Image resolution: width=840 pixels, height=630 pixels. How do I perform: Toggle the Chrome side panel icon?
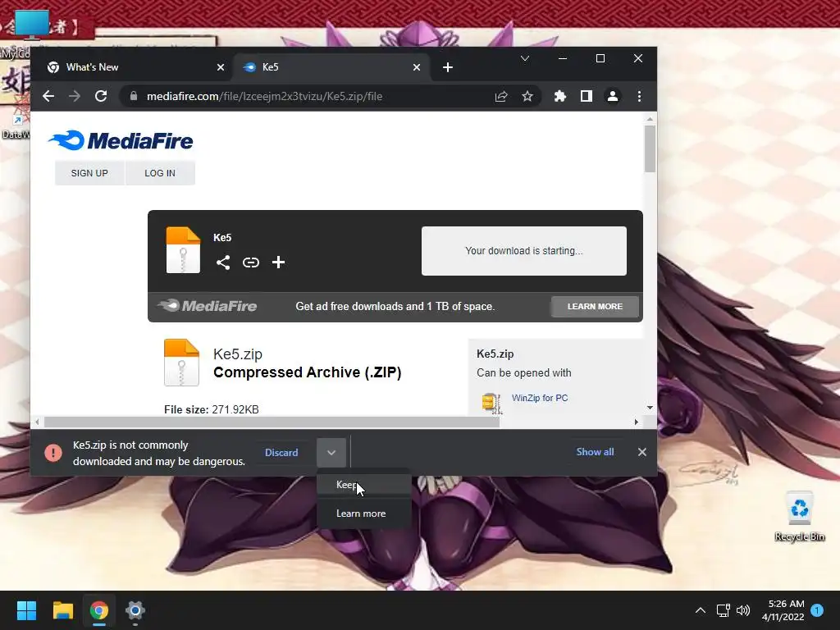[x=586, y=97]
